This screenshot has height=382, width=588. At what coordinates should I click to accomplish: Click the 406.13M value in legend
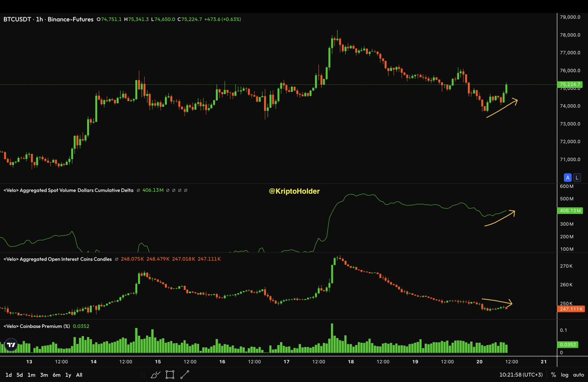(153, 190)
